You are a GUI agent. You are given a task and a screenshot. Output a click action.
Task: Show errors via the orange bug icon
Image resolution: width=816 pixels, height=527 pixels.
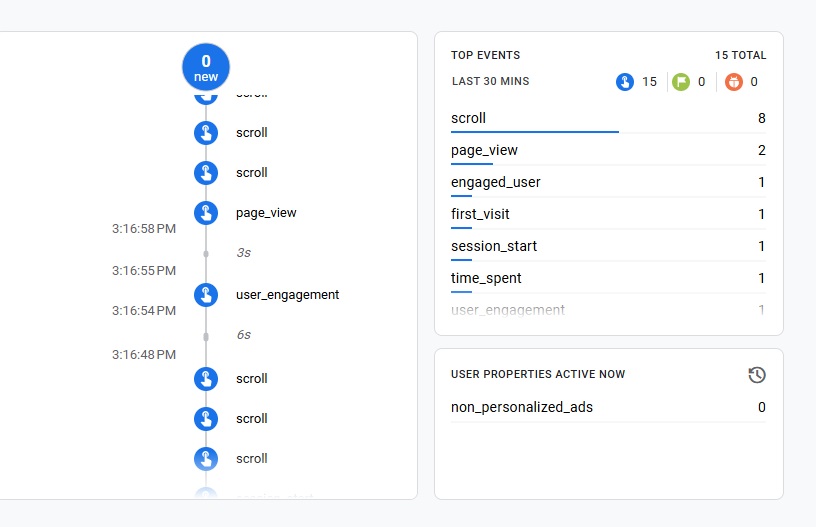click(x=735, y=82)
